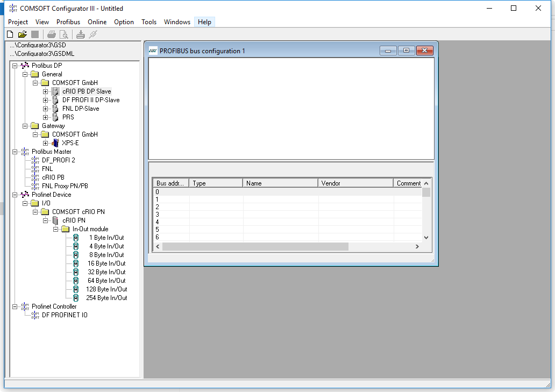The image size is (555, 392).
Task: Click the Name column header
Action: [280, 183]
